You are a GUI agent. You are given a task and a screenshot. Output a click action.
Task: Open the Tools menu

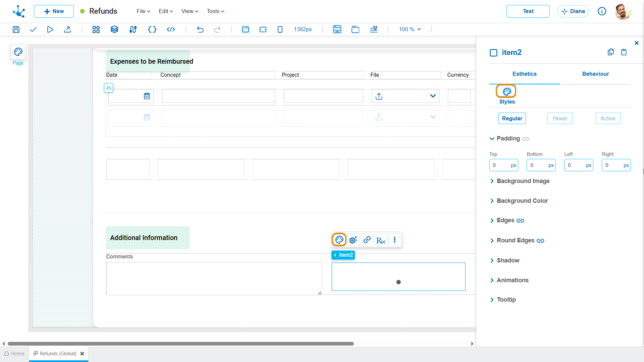(215, 11)
